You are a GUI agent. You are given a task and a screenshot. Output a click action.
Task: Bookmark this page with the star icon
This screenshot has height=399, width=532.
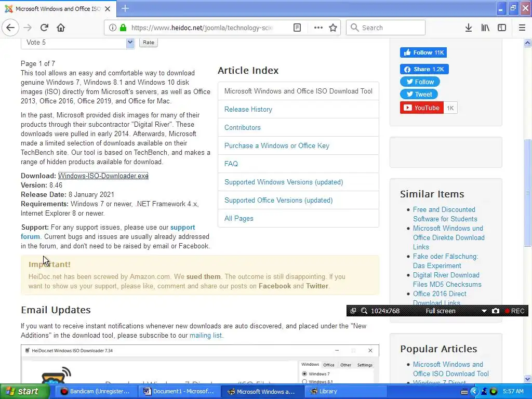pos(333,28)
